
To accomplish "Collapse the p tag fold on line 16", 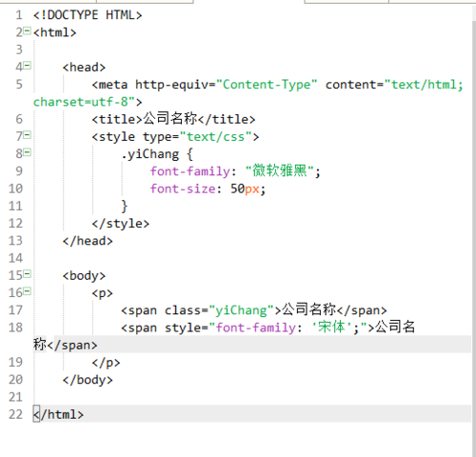I will (28, 291).
